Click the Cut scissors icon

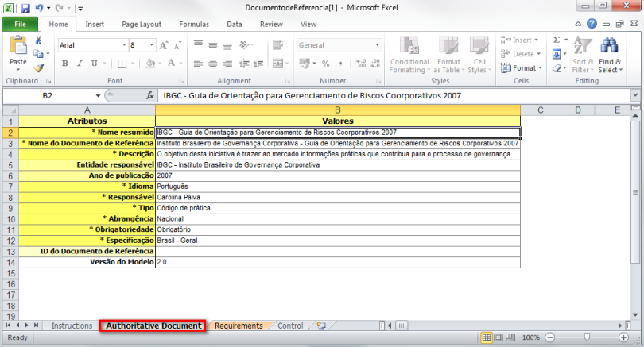pos(39,40)
